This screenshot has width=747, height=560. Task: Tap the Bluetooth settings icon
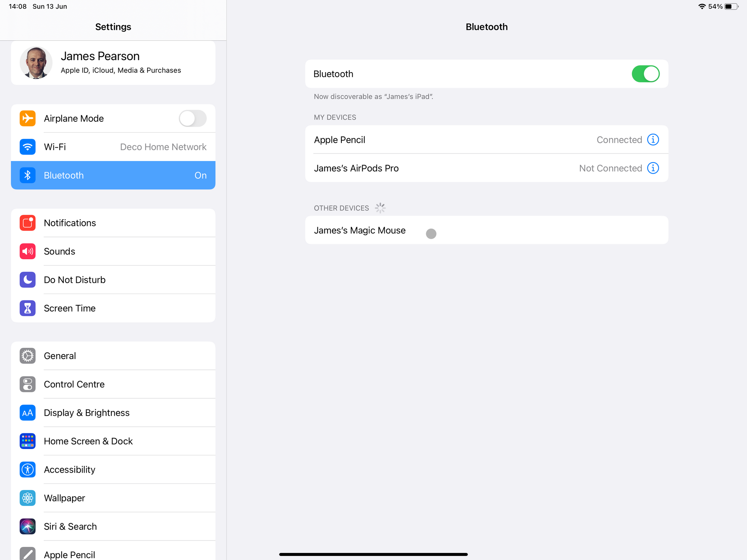[x=27, y=175]
